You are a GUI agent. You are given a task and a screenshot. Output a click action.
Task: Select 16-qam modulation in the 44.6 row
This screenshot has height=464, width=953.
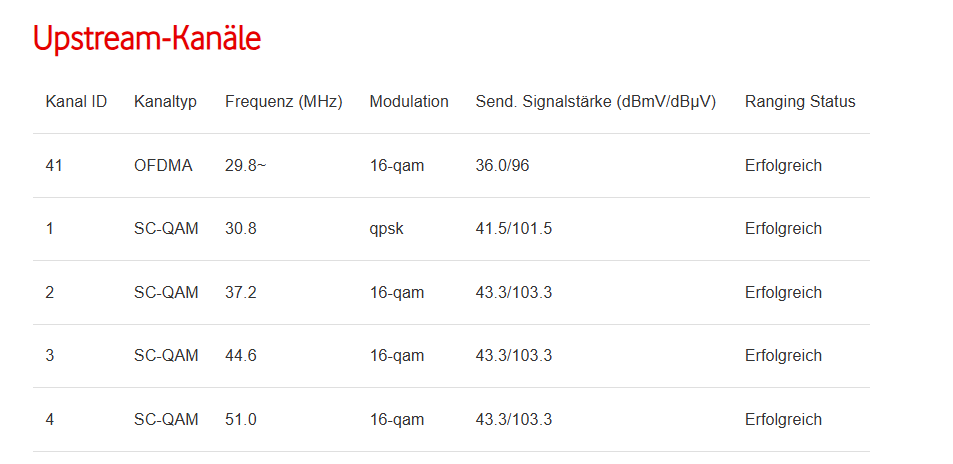coord(397,356)
